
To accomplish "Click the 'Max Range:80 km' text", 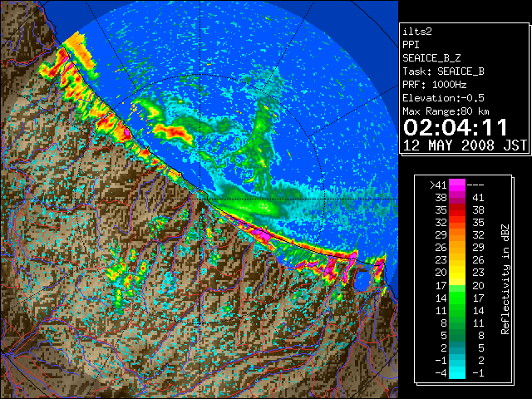I will (446, 111).
